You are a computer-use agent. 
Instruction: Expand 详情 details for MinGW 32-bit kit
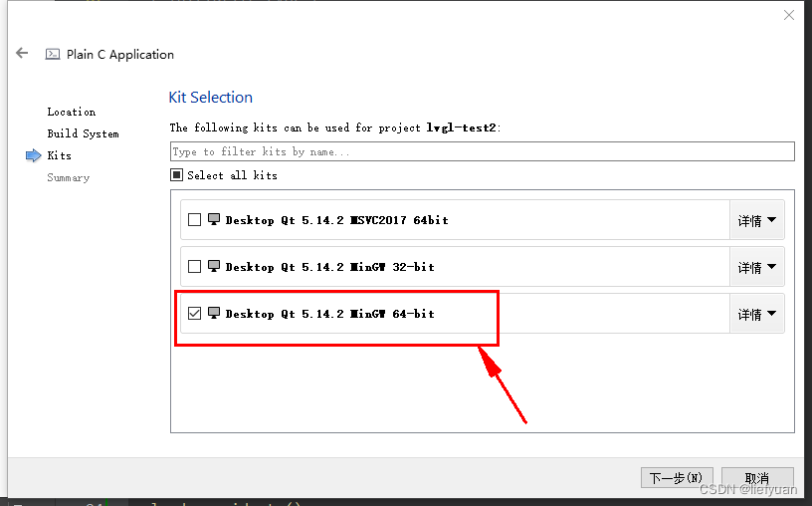[756, 267]
